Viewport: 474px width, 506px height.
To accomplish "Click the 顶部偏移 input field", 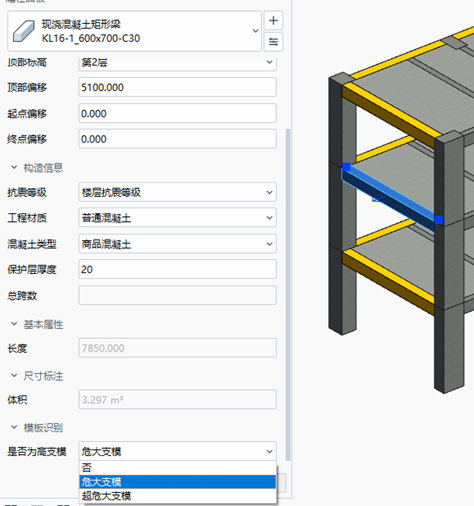I will 177,87.
